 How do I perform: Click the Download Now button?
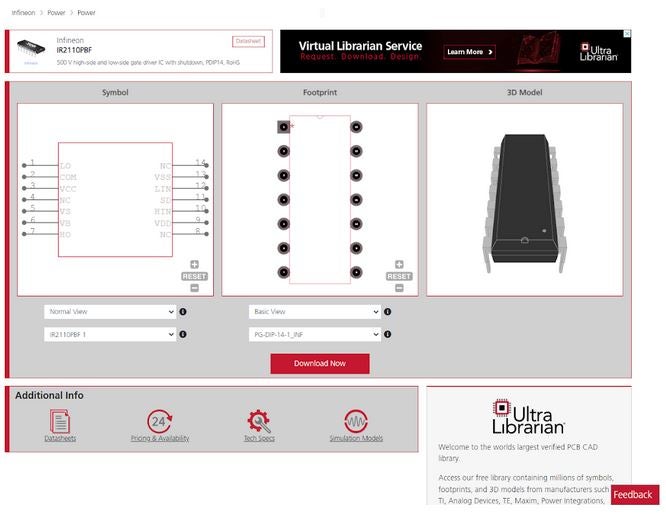(x=320, y=364)
